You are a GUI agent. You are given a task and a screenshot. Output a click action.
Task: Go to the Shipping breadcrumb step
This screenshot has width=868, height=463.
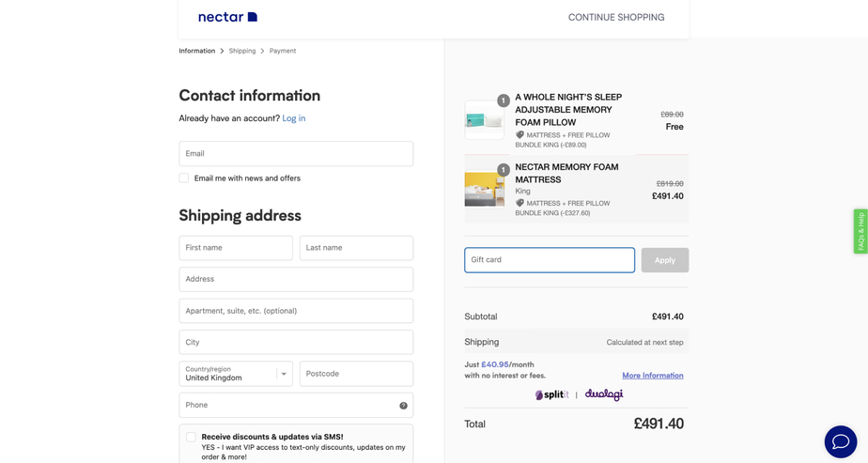[241, 51]
